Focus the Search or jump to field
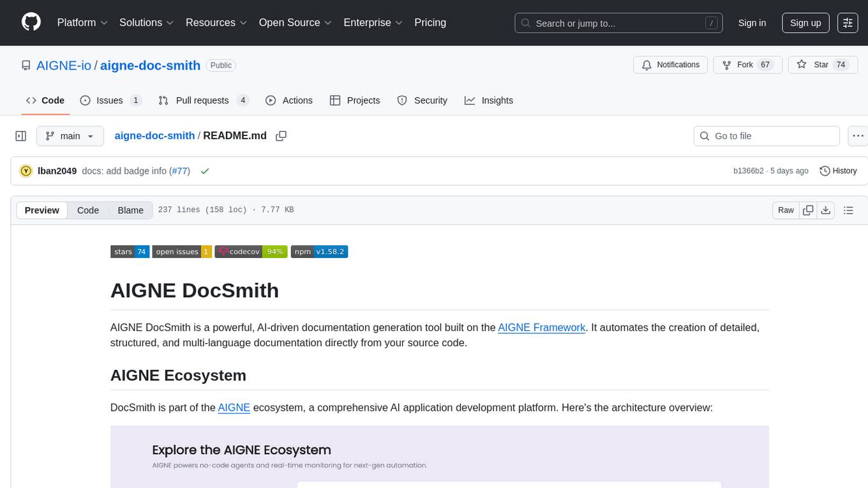The image size is (868, 488). [x=618, y=23]
